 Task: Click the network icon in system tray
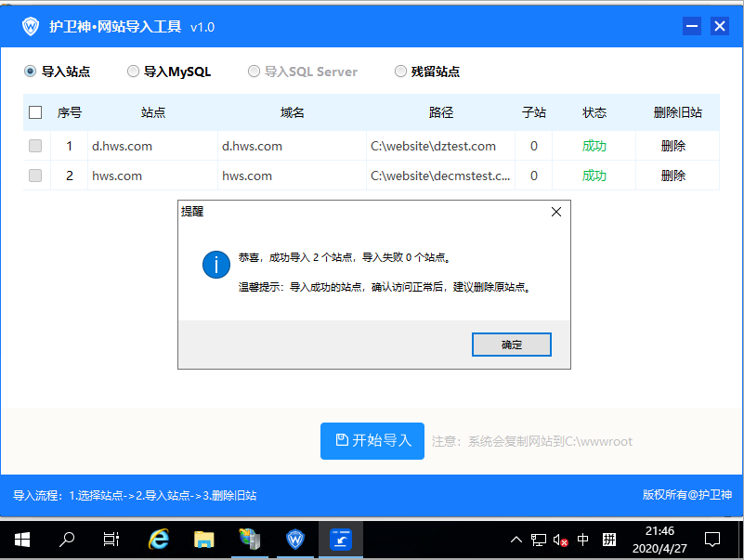539,540
